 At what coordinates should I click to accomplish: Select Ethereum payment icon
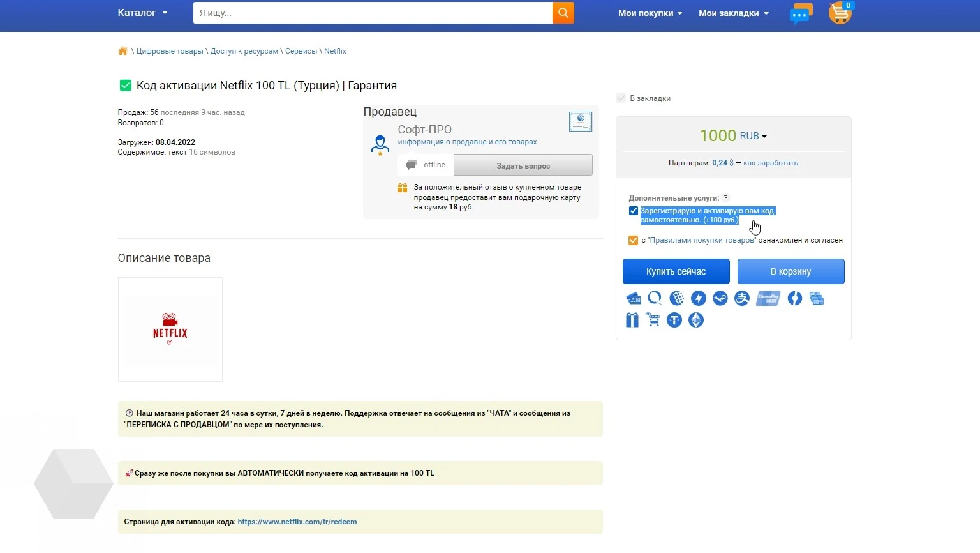click(696, 320)
